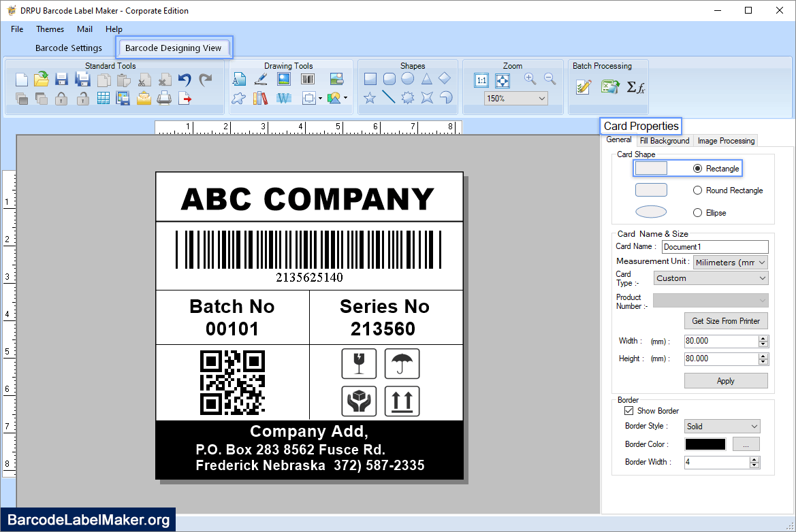Select the Pencil drawing tool

pyautogui.click(x=261, y=78)
